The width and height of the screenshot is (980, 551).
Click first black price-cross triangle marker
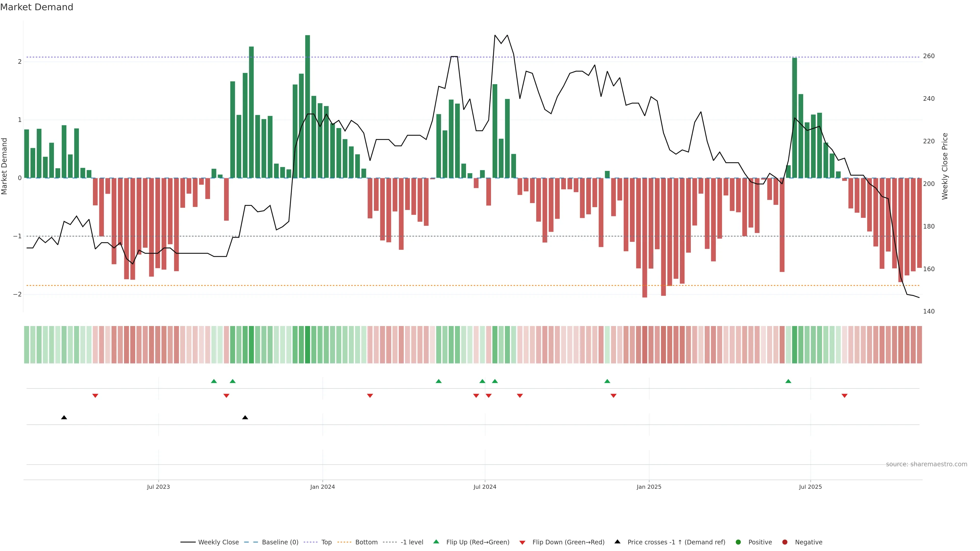[x=64, y=418]
